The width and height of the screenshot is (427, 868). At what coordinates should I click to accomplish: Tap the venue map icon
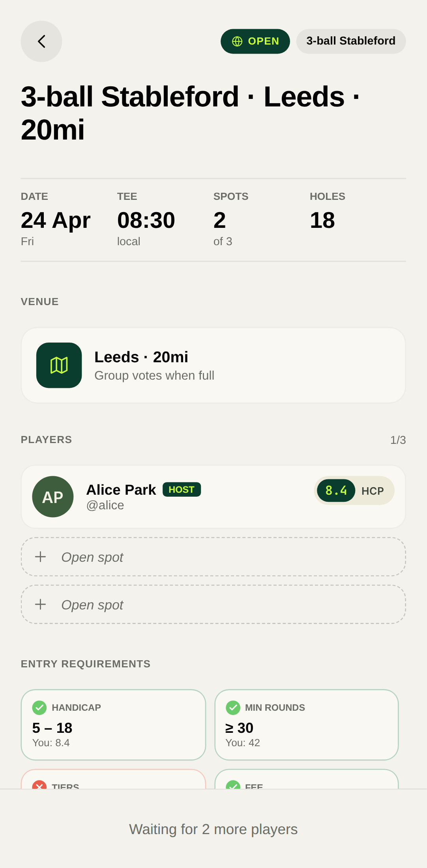pos(59,365)
